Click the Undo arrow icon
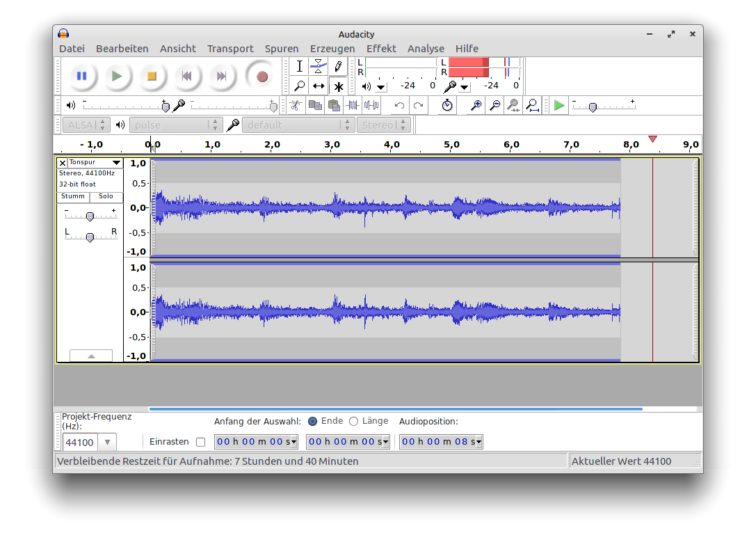The height and width of the screenshot is (533, 756). pos(399,105)
